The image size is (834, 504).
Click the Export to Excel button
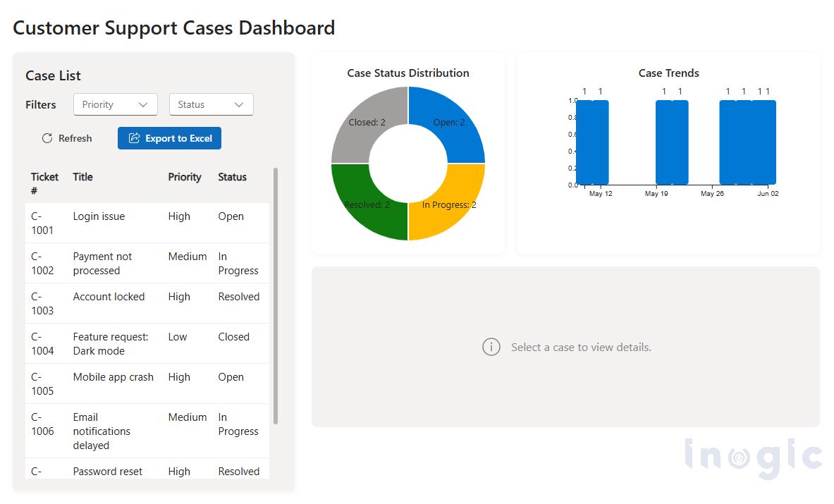[169, 138]
